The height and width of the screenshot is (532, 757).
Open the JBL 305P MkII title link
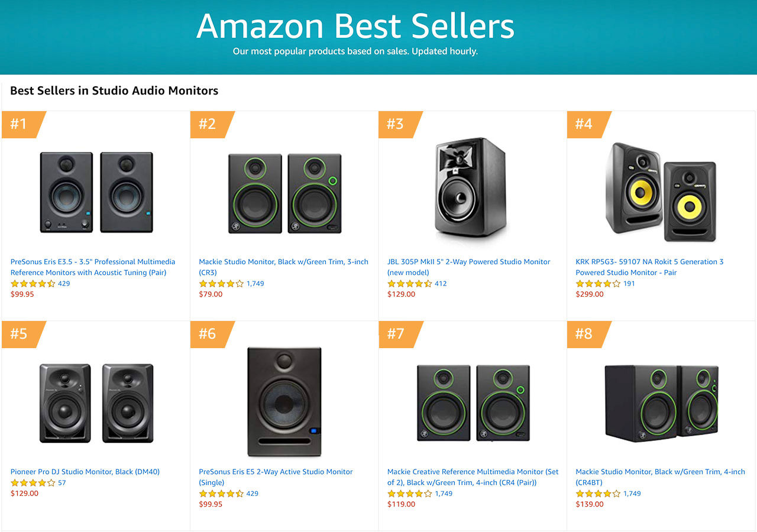[468, 267]
